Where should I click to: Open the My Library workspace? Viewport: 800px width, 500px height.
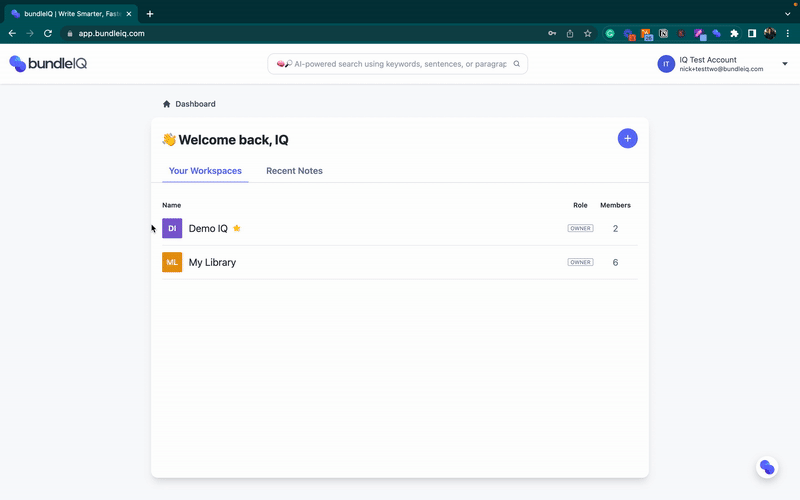[399, 262]
